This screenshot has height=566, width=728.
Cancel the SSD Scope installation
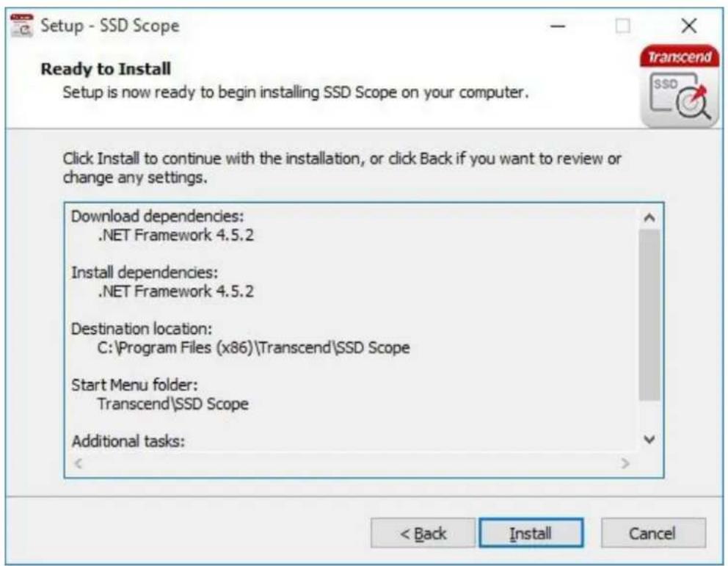[x=653, y=533]
